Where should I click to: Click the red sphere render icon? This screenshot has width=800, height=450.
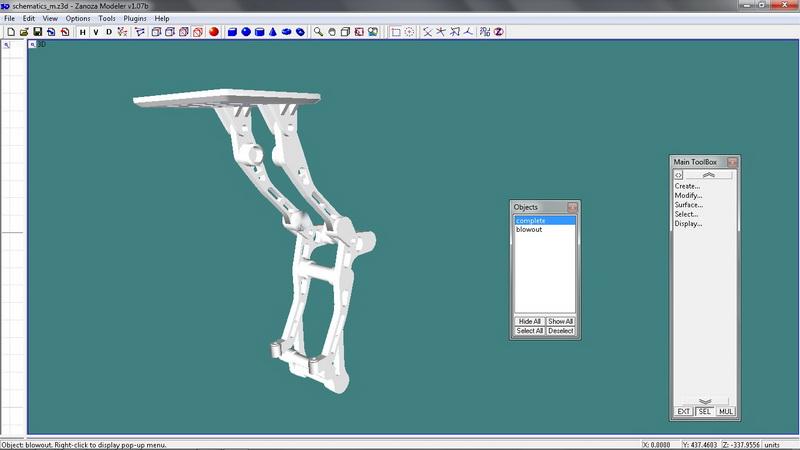pyautogui.click(x=214, y=32)
